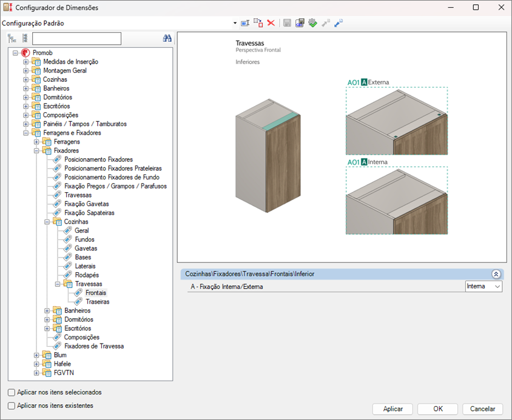The width and height of the screenshot is (512, 420).
Task: Expand the Blum folder in tree
Action: tap(36, 355)
